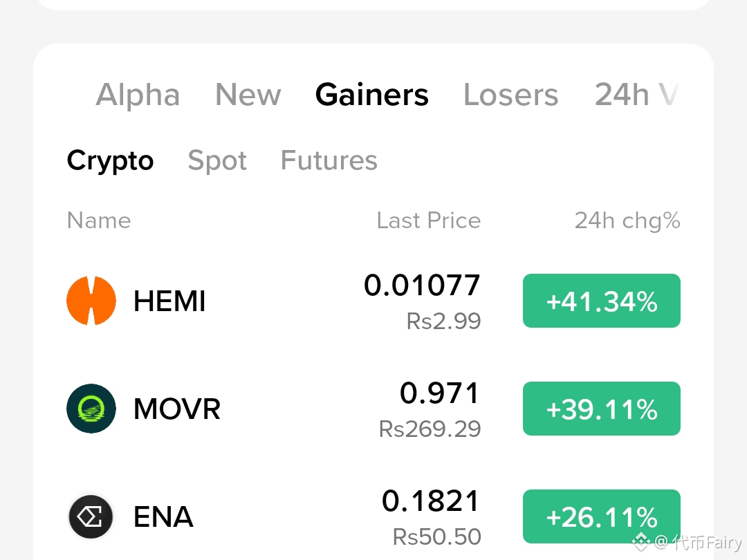Select the Gainers tab

372,94
